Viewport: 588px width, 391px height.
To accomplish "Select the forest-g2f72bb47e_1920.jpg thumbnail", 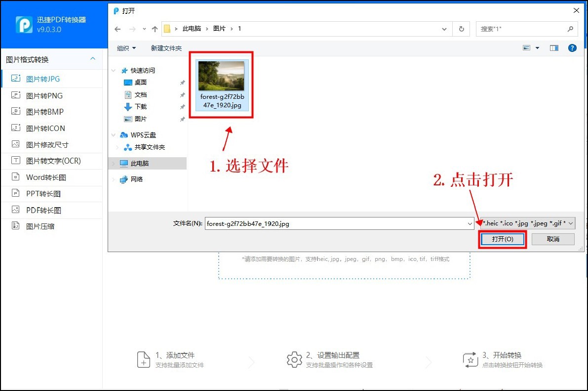I will click(221, 75).
